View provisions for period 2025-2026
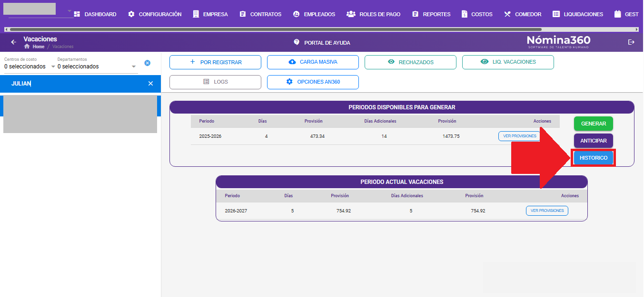The height and width of the screenshot is (297, 644). [519, 136]
